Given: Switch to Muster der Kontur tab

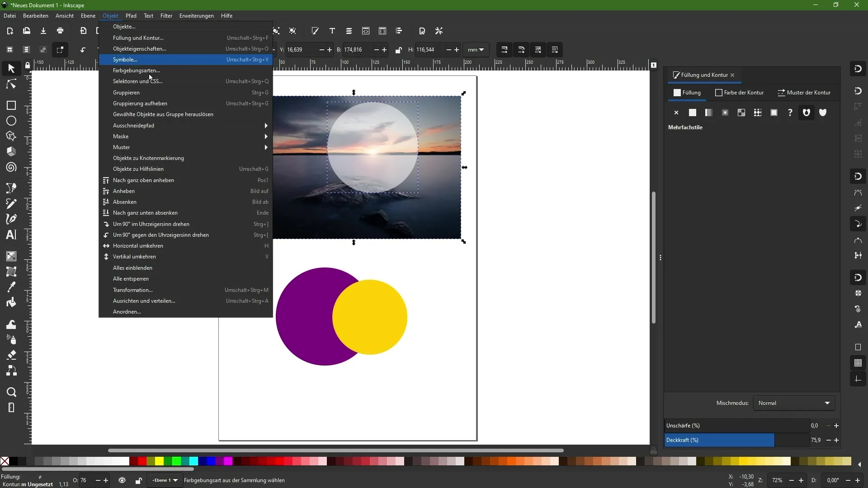Looking at the screenshot, I should (804, 93).
